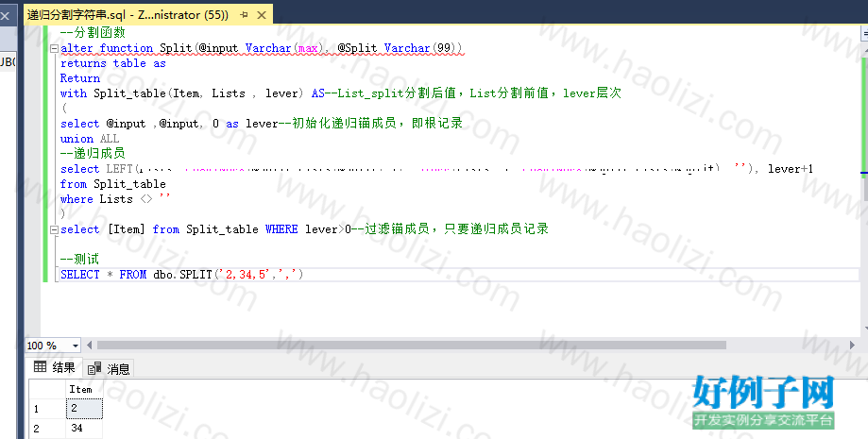Viewport: 868px width, 439px height.
Task: Switch to the 结果 results tab
Action: click(54, 367)
